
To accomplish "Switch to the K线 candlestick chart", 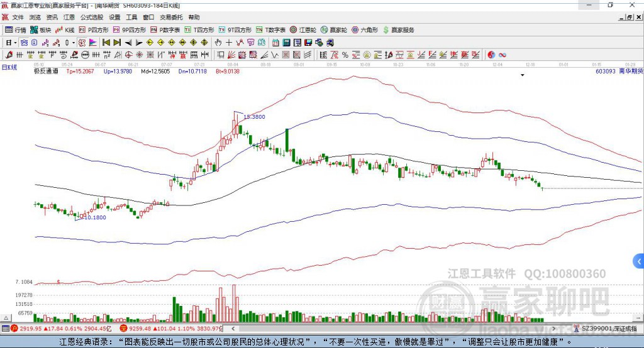I will [65, 30].
